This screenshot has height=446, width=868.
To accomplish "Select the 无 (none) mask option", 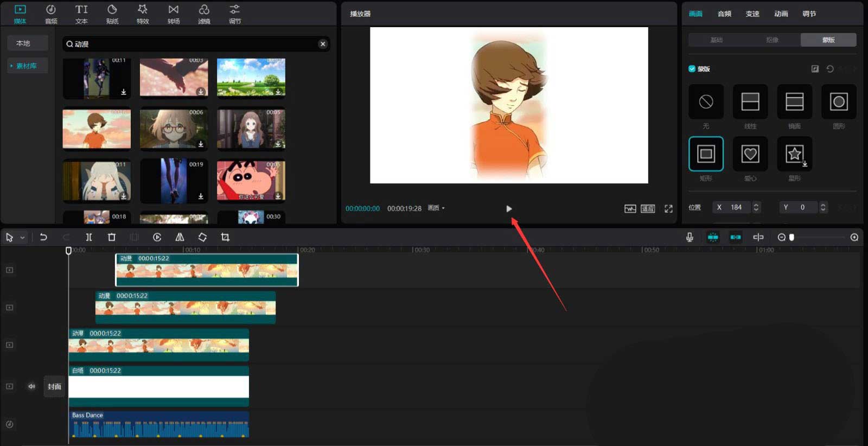I will click(706, 101).
